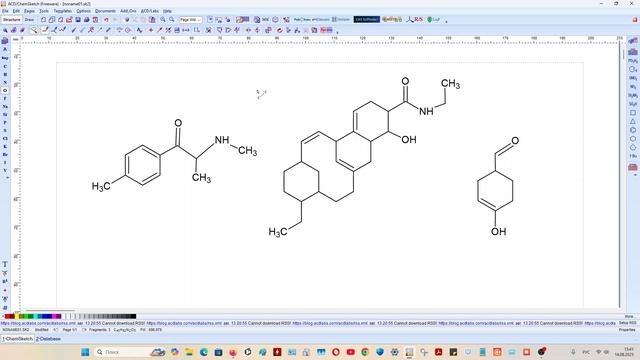The image size is (640, 360).
Task: Select Carbon in the atom sidebar
Action: 5,66
